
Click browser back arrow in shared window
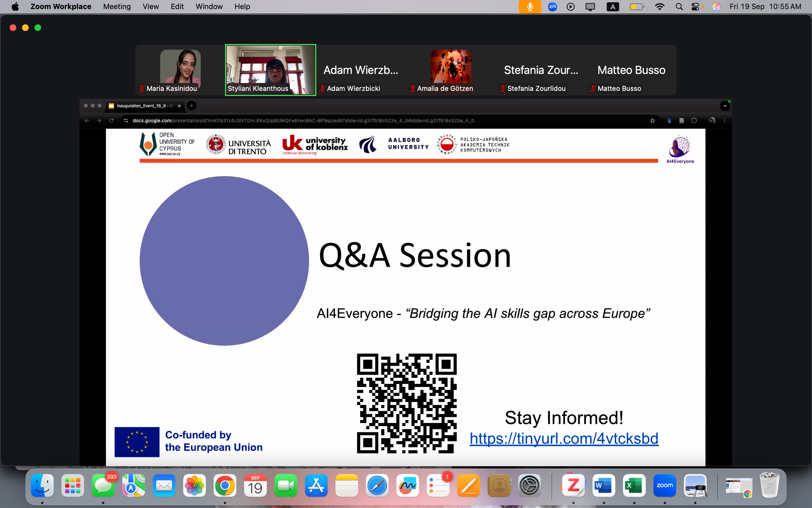(87, 121)
